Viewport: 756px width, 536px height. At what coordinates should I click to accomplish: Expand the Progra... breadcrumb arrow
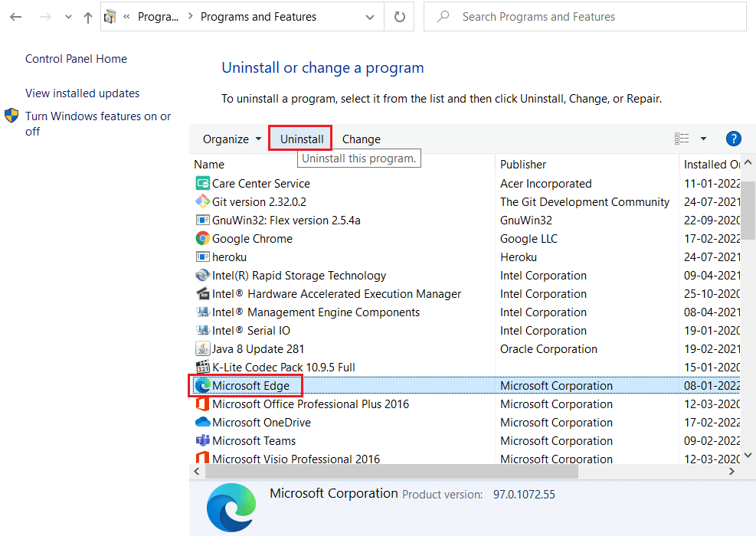pos(191,16)
